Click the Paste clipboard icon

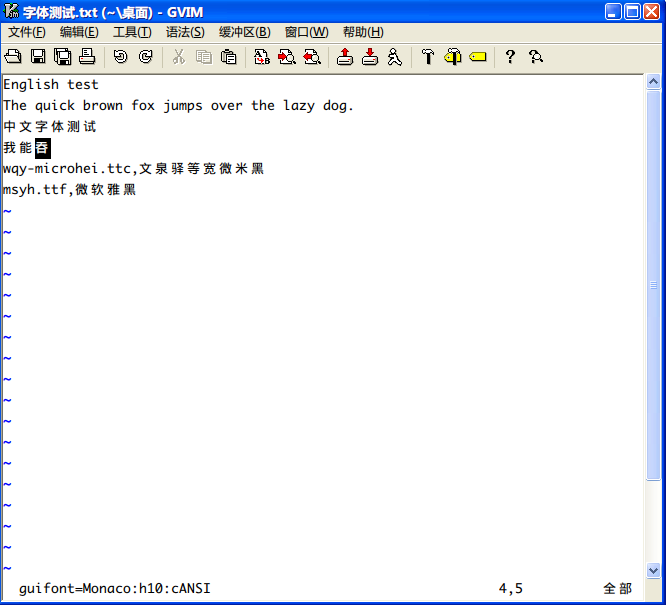229,57
